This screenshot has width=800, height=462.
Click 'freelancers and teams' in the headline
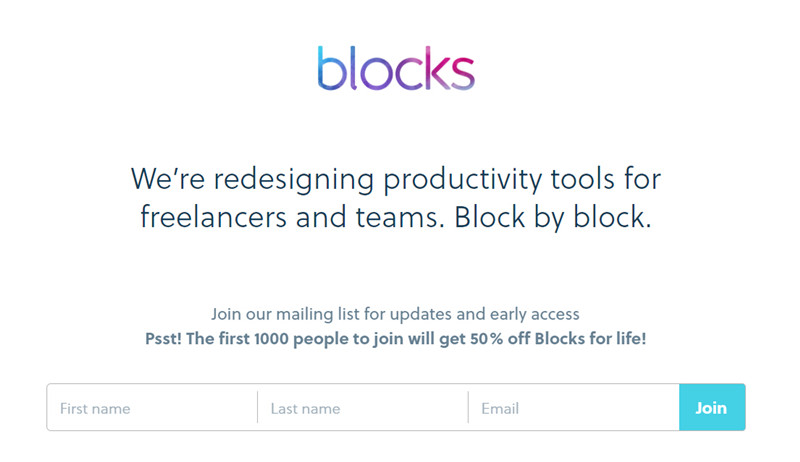pyautogui.click(x=293, y=217)
